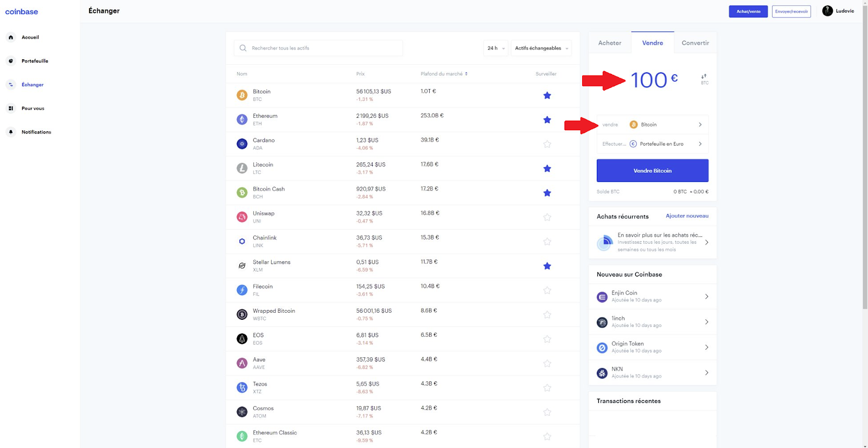Click the Ethereum coin icon
This screenshot has width=868, height=448.
click(x=242, y=119)
